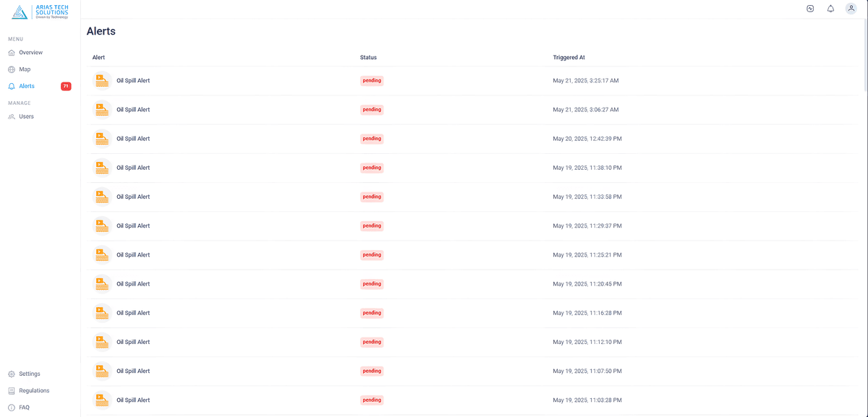
Task: Click the red 71 alerts badge
Action: (66, 86)
